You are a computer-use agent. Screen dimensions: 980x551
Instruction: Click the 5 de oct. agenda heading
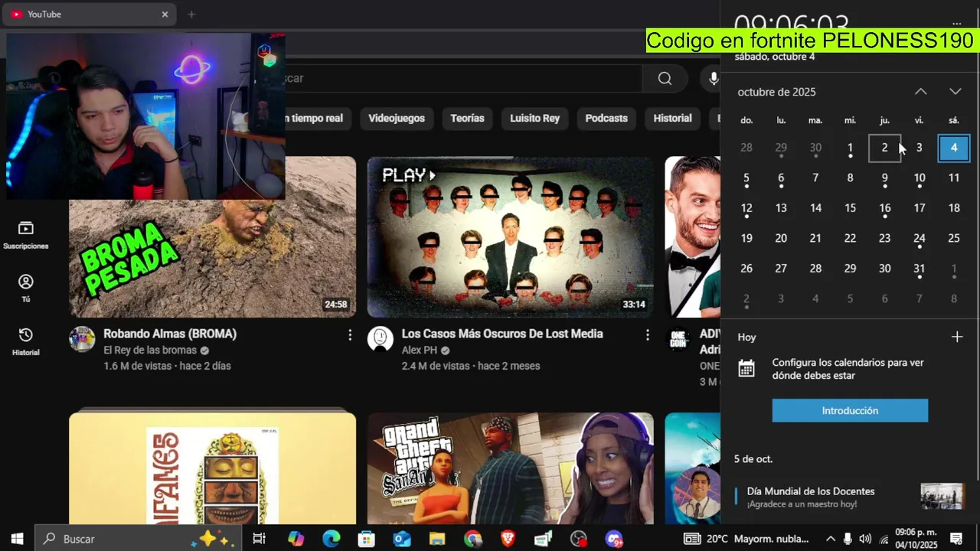click(x=753, y=459)
